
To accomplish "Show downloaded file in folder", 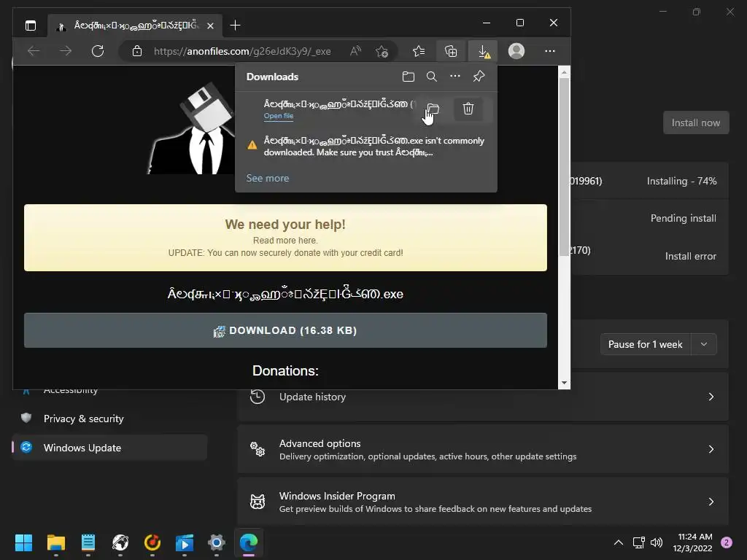I will 433,109.
